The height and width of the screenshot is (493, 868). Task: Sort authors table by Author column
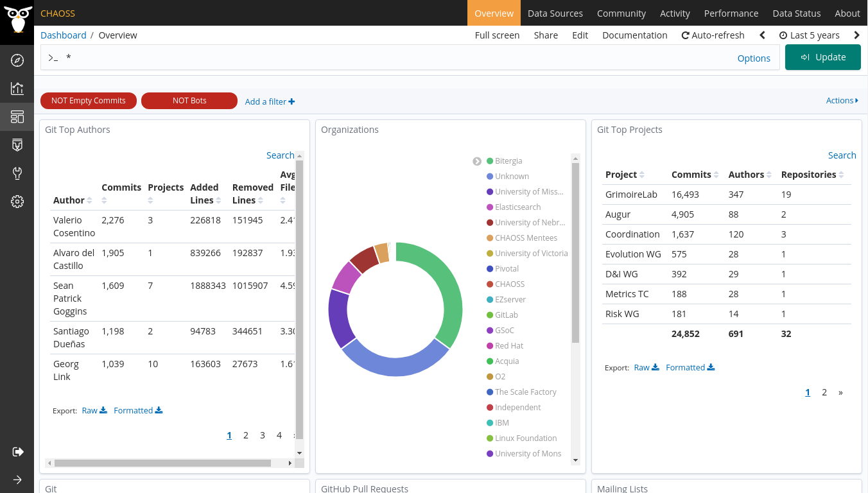pyautogui.click(x=89, y=200)
